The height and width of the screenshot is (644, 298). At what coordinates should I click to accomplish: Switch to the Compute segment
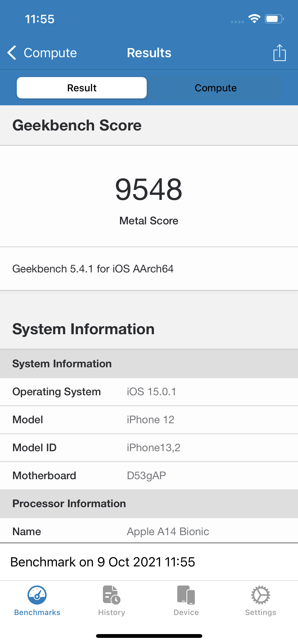215,88
